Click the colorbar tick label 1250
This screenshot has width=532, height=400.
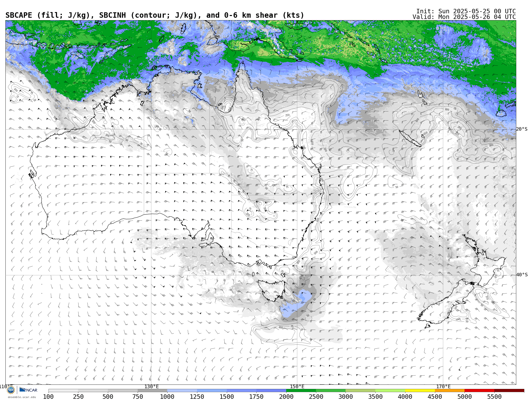click(x=197, y=397)
